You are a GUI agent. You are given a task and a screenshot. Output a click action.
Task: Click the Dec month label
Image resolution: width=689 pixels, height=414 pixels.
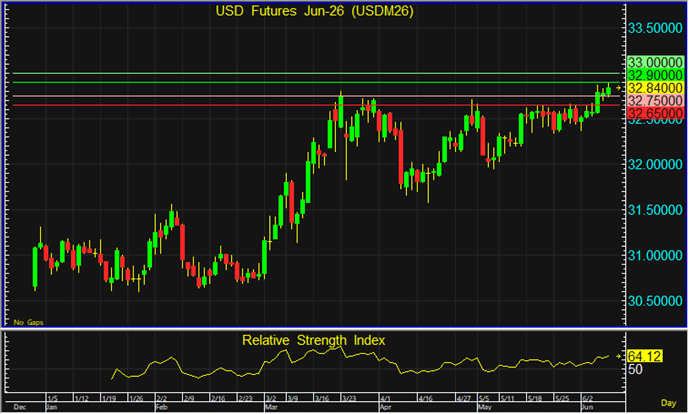(20, 407)
